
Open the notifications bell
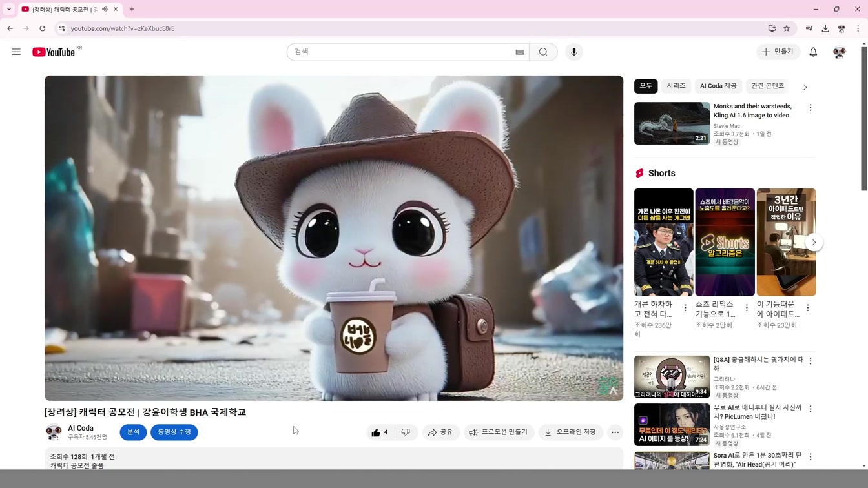click(813, 52)
